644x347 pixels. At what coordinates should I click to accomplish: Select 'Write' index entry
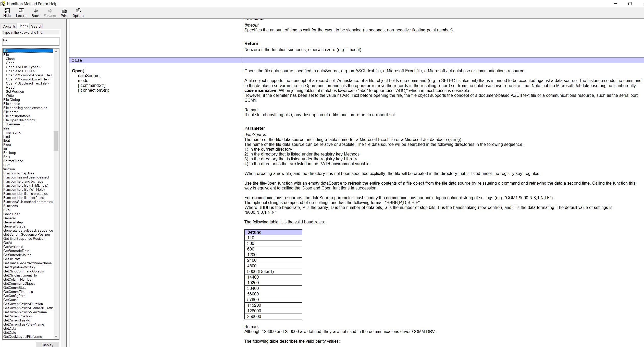(x=10, y=95)
